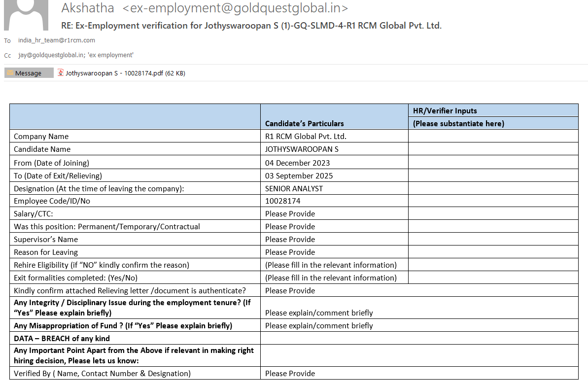This screenshot has width=588, height=385.
Task: Click 'Please Provide' in Relieving letter row
Action: (x=290, y=290)
